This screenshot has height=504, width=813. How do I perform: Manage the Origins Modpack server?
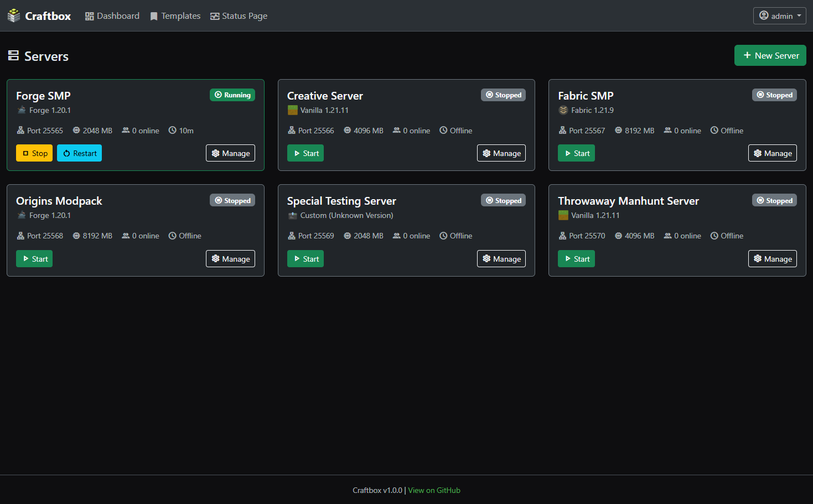point(230,259)
